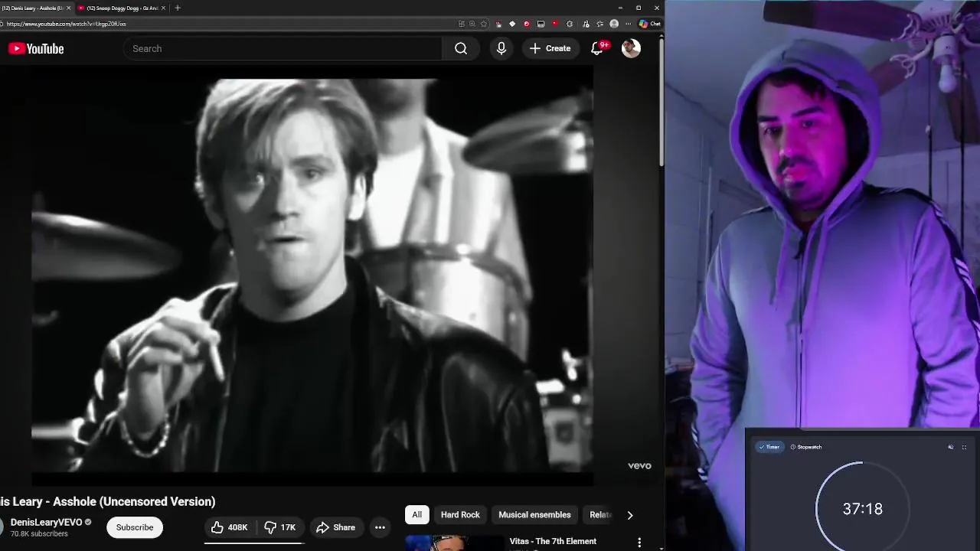Screen dimensions: 980x551
Task: Click the red YouTube extension icon in toolbar
Action: pos(555,24)
